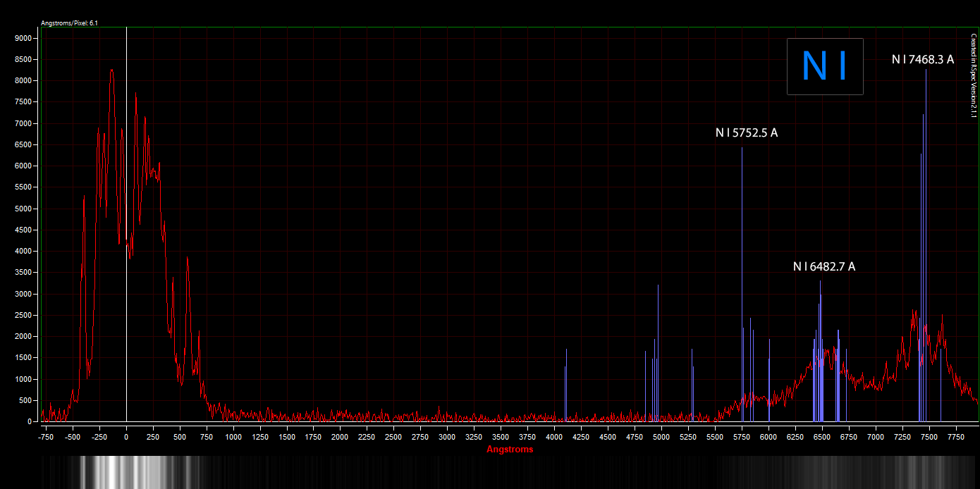Click the highest red peak of the zero-order profile
Image resolution: width=980 pixels, height=489 pixels.
[111, 70]
